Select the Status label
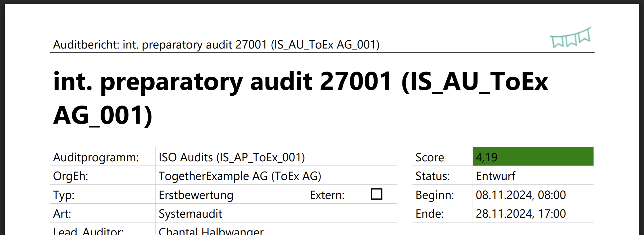644x235 pixels. (x=432, y=176)
